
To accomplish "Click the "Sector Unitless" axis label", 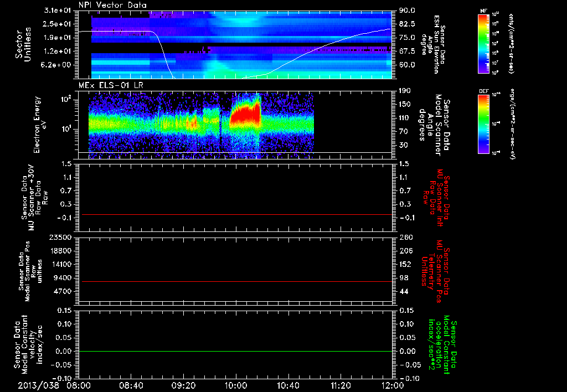I will [23, 44].
